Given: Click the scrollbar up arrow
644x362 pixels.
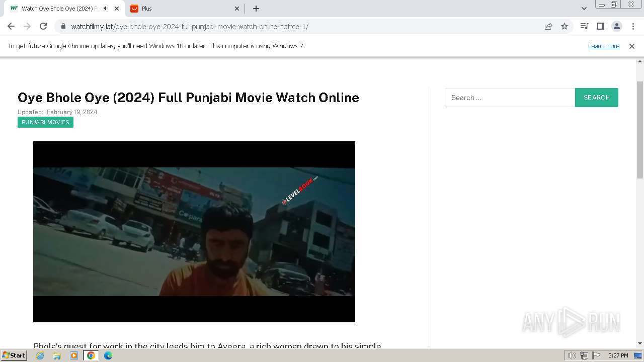Looking at the screenshot, I should [640, 61].
